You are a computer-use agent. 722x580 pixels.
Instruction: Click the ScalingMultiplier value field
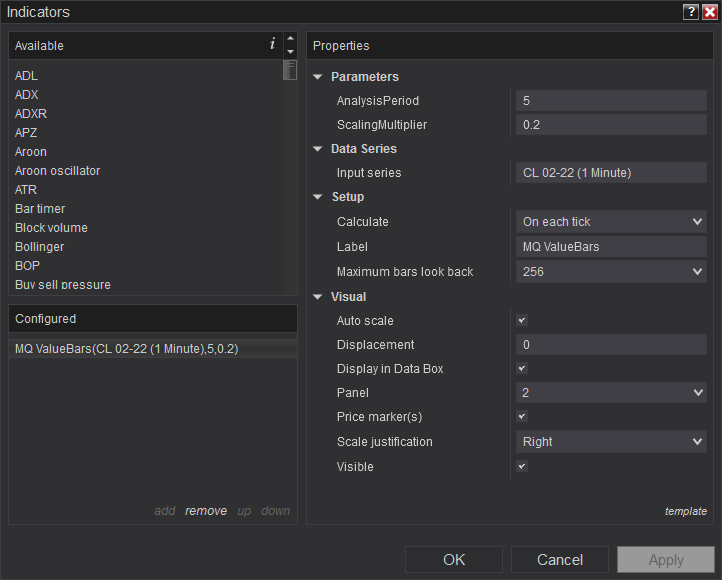(611, 125)
